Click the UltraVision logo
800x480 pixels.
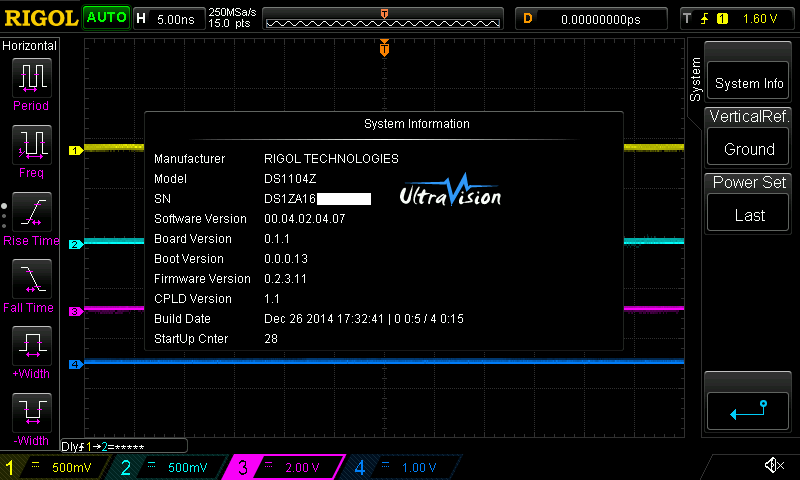coord(450,191)
